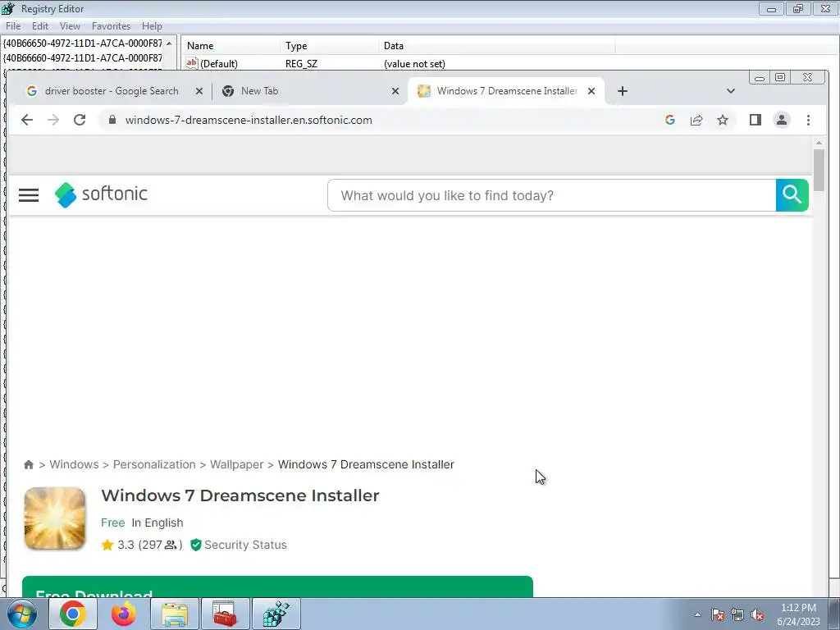Reload the Softonic page

coord(80,120)
